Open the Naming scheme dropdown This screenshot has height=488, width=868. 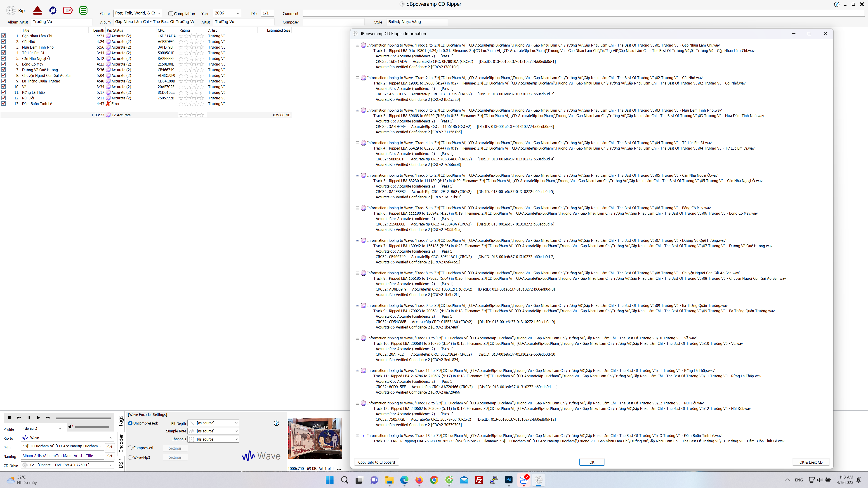coord(101,456)
